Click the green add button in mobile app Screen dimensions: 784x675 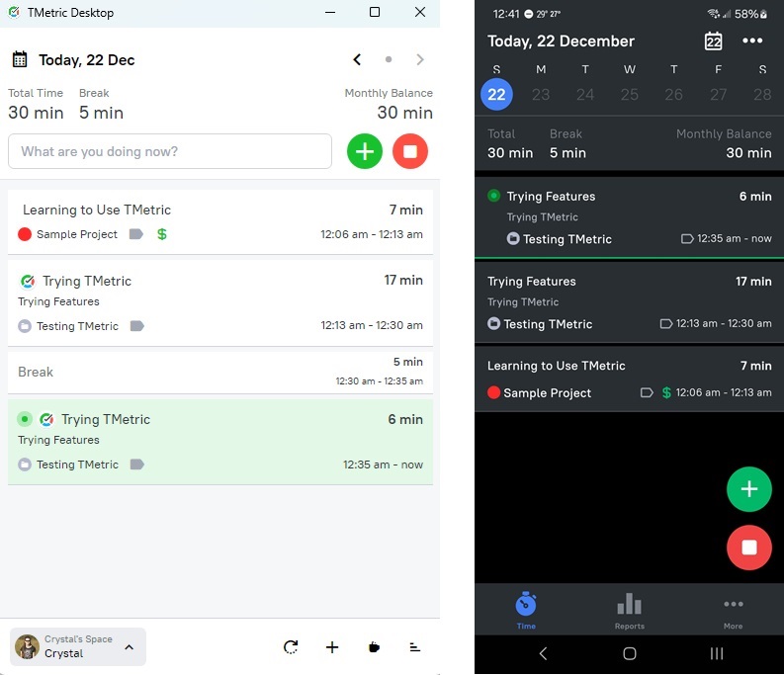click(749, 489)
